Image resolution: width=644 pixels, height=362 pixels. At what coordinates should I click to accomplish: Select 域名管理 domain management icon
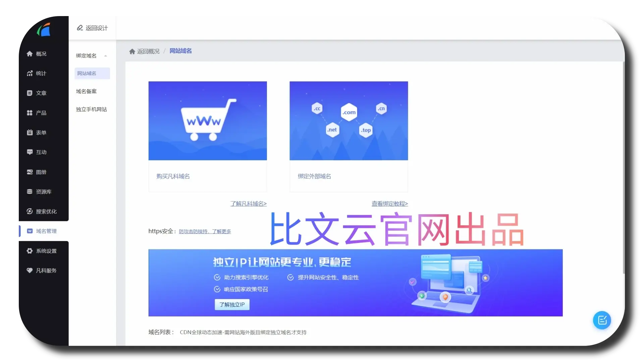30,231
